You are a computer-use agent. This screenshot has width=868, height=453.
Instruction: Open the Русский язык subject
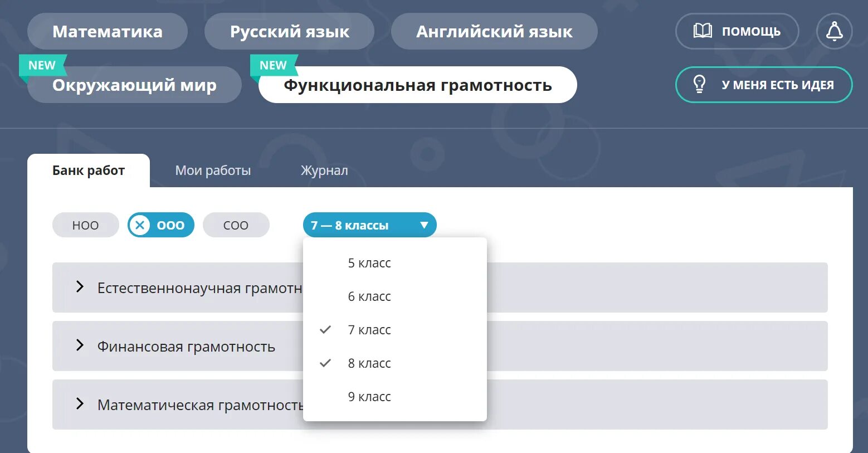[x=289, y=31]
